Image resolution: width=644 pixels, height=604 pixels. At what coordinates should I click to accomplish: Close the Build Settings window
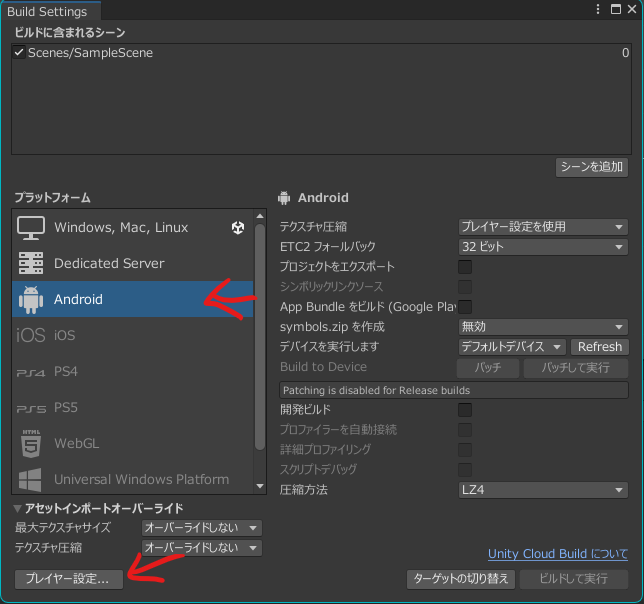632,9
